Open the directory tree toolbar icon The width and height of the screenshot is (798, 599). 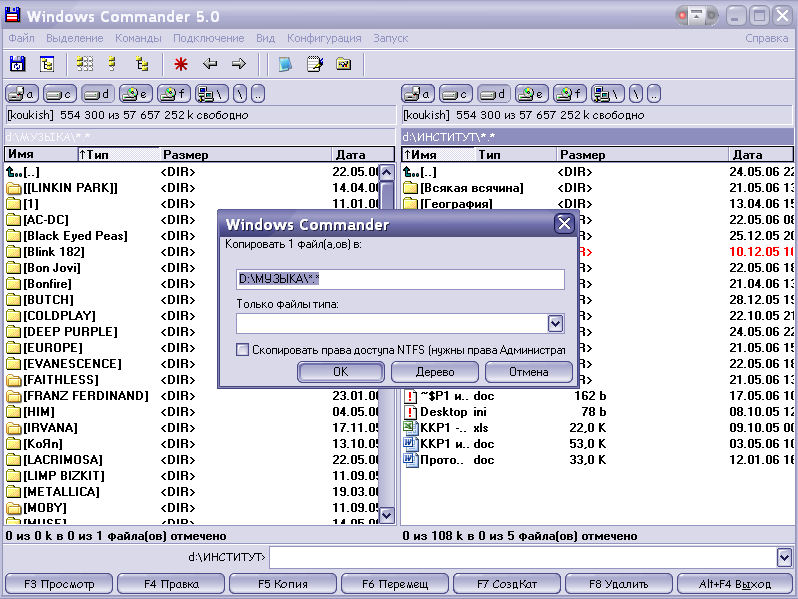click(46, 64)
